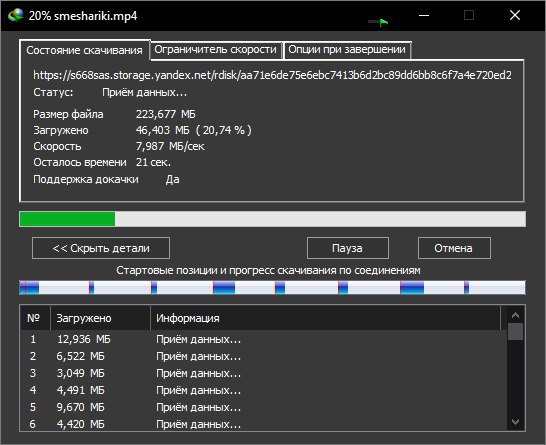Screen dimensions: 546x445
Task: Select connection row 4 with 4,491 МБ
Action: coord(263,390)
